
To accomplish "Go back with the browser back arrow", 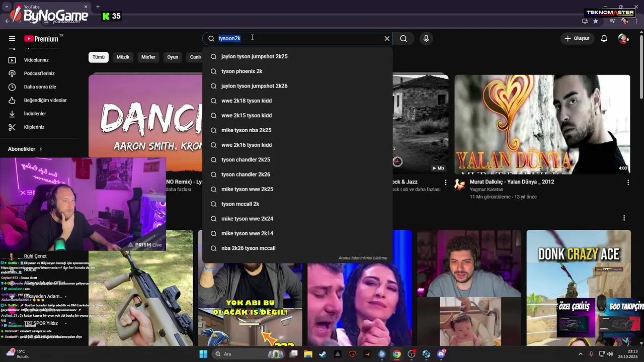I will pyautogui.click(x=7, y=21).
